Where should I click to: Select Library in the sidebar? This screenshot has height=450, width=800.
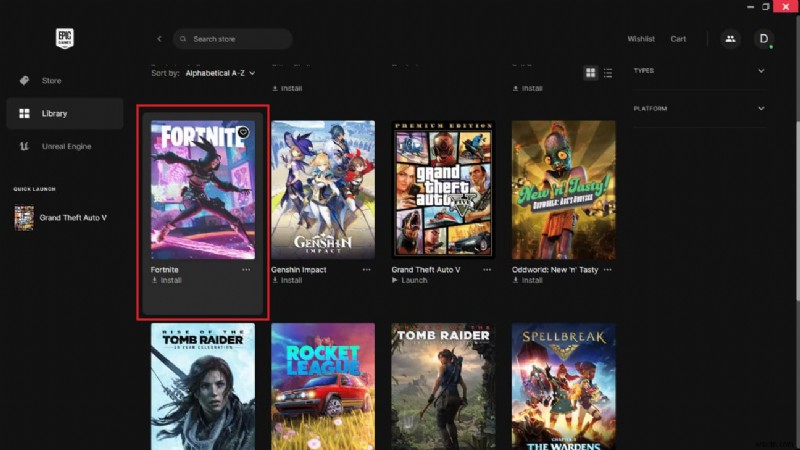click(65, 113)
